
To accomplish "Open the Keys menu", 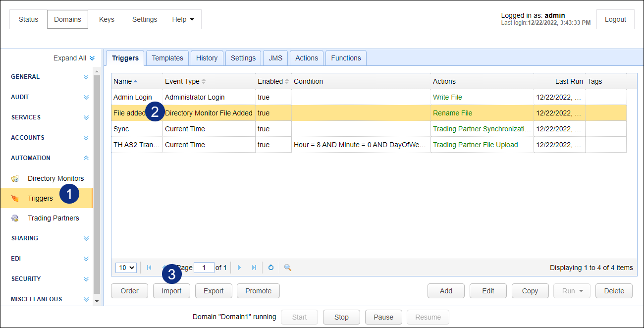I will pos(107,19).
